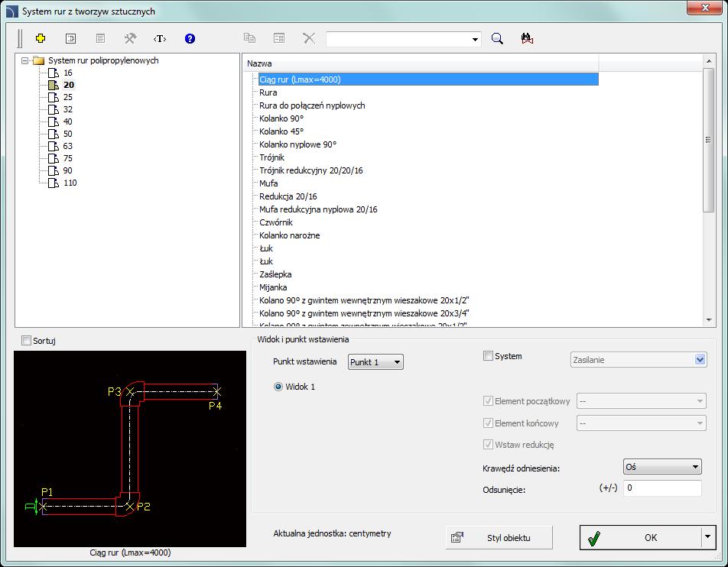728x567 pixels.
Task: Open Krawędź odniesienia dropdown
Action: coord(662,467)
